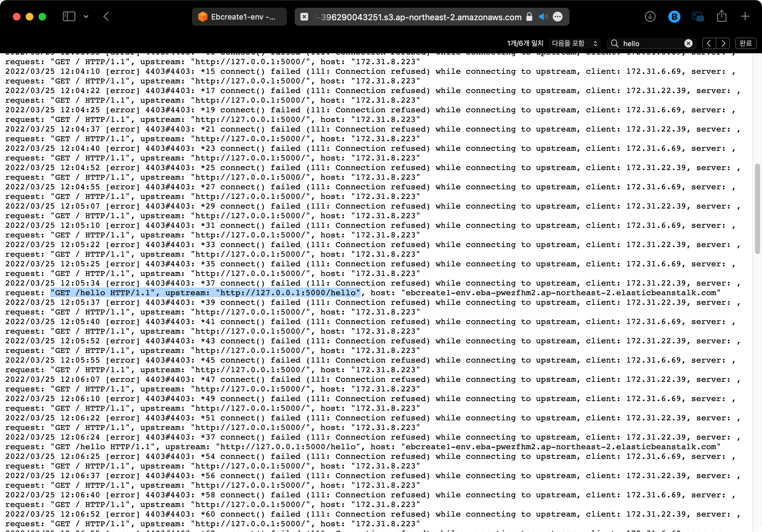762x532 pixels.
Task: Click the '2022/03/25 12:05:37' log timestamp
Action: click(52, 303)
